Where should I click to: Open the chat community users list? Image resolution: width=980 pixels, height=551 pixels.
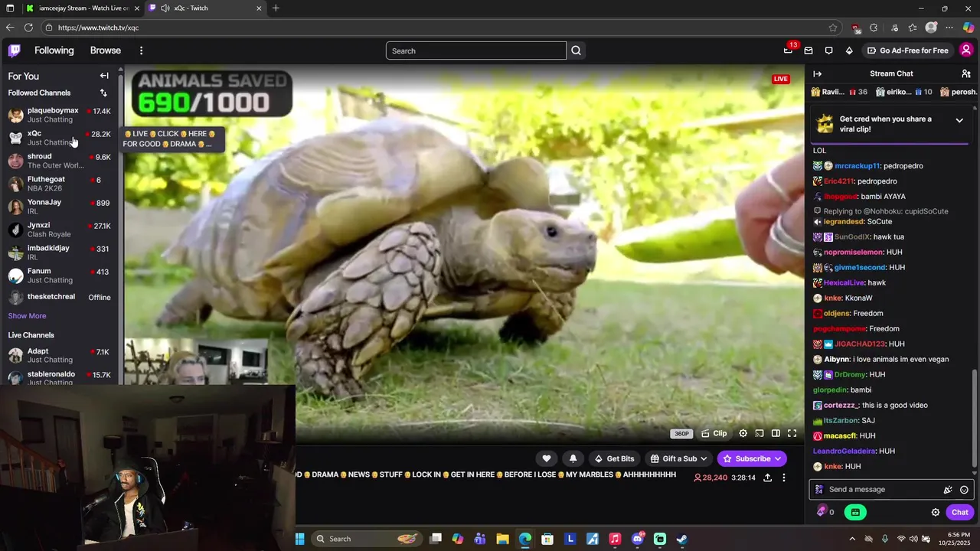pyautogui.click(x=966, y=73)
